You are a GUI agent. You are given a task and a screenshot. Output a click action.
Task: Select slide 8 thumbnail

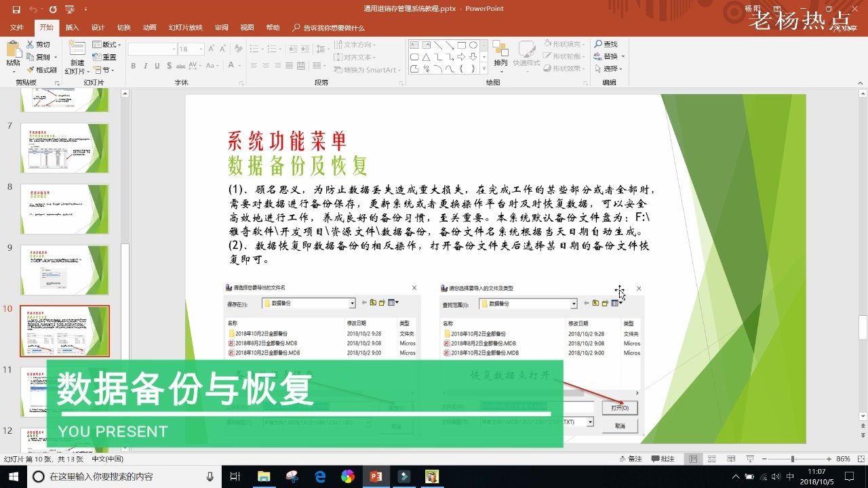tap(64, 209)
